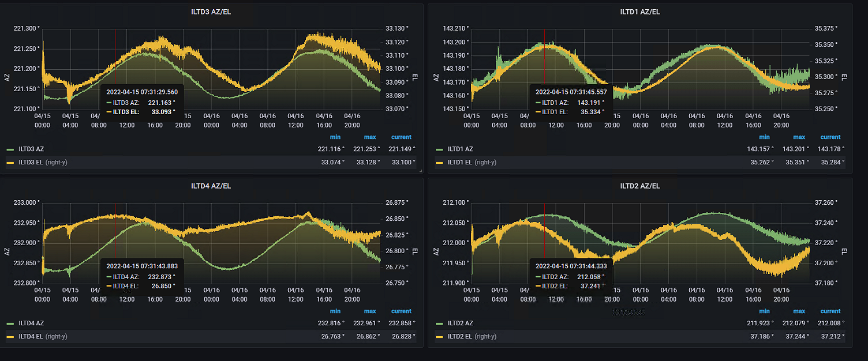
Task: Click the yellow ILTD3 EL legend color swatch
Action: point(10,163)
